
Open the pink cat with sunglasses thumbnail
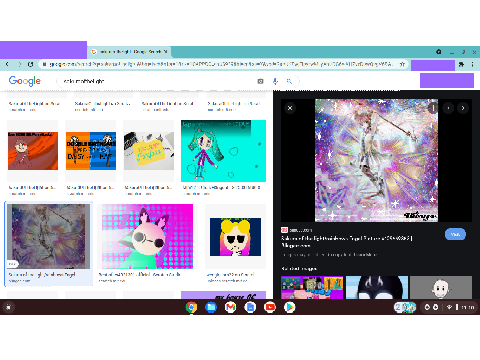147,236
